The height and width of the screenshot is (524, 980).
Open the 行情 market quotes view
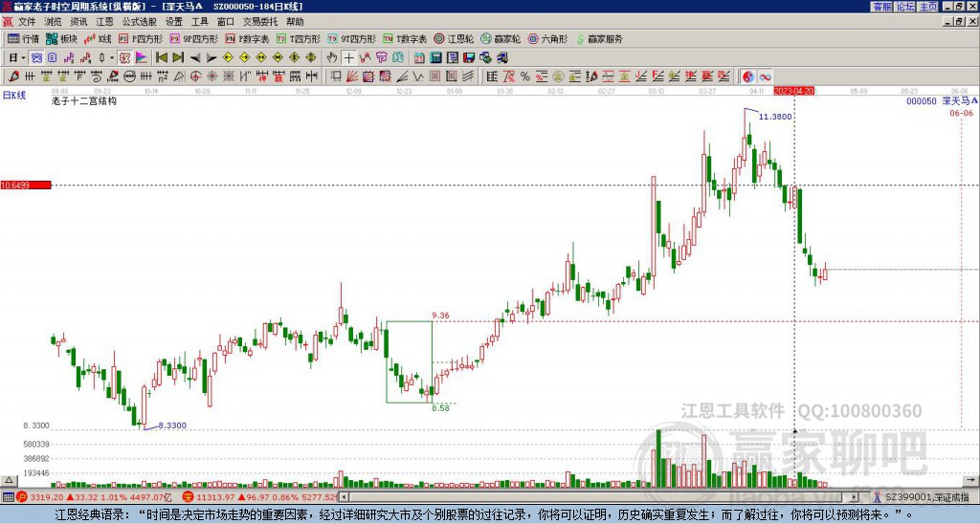click(23, 38)
